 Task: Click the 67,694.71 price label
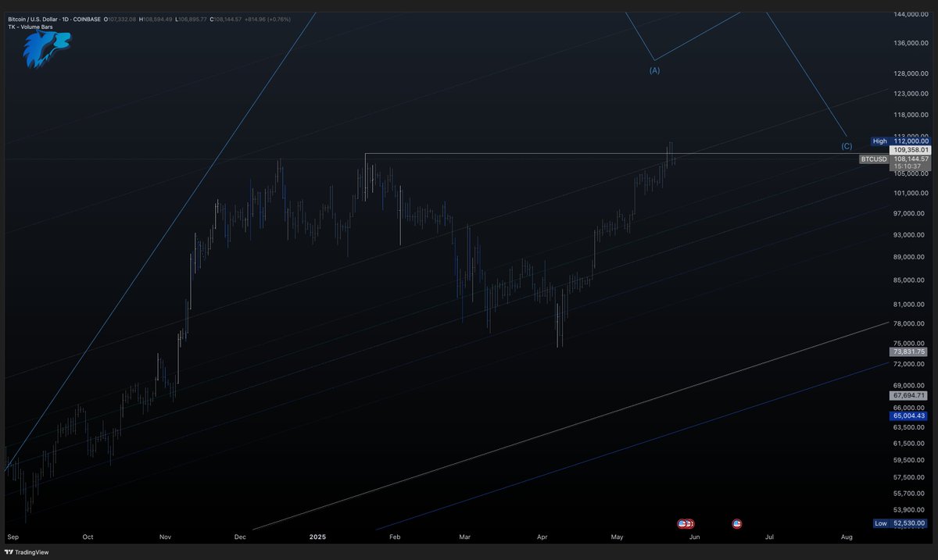click(910, 396)
